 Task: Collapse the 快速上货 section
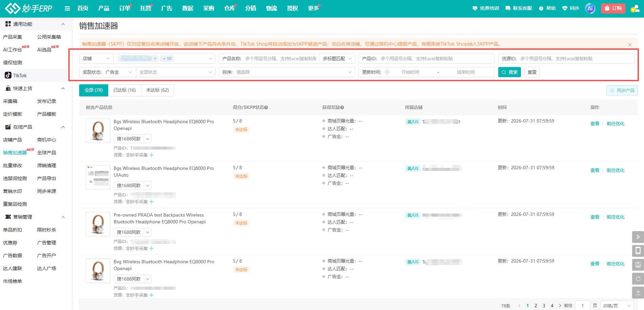63,88
